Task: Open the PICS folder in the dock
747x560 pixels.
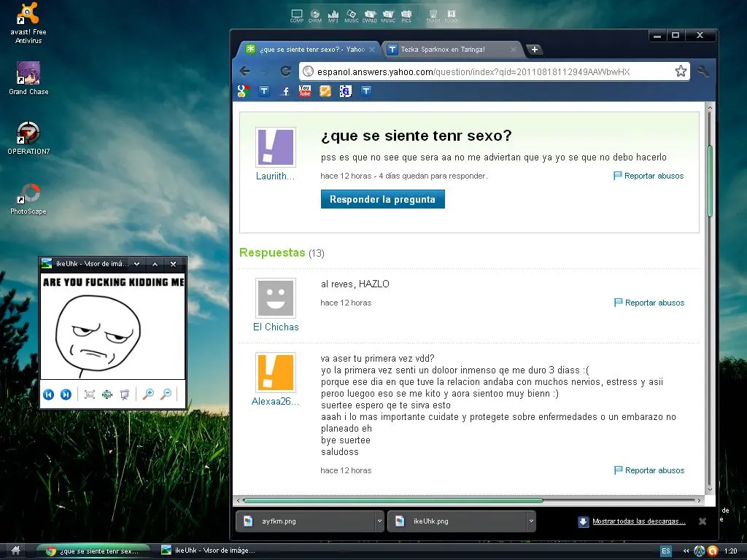Action: point(406,16)
